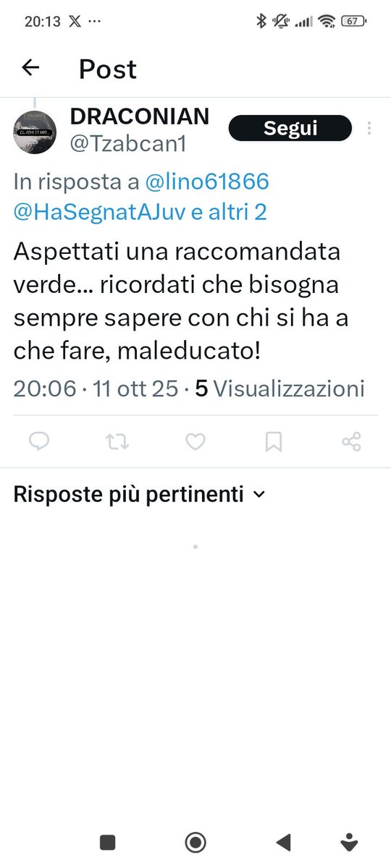The width and height of the screenshot is (391, 868).
Task: Tap the square recent apps button
Action: (x=108, y=842)
